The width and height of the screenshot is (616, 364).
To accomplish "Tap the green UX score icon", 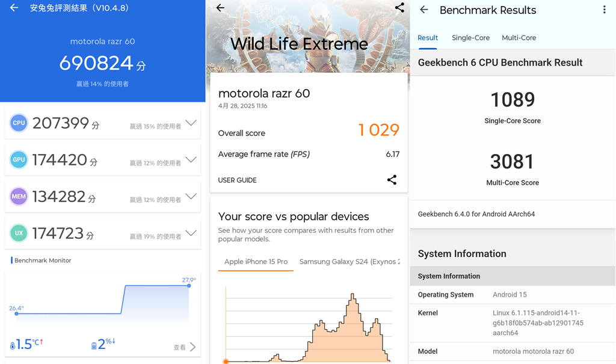I will (x=19, y=233).
